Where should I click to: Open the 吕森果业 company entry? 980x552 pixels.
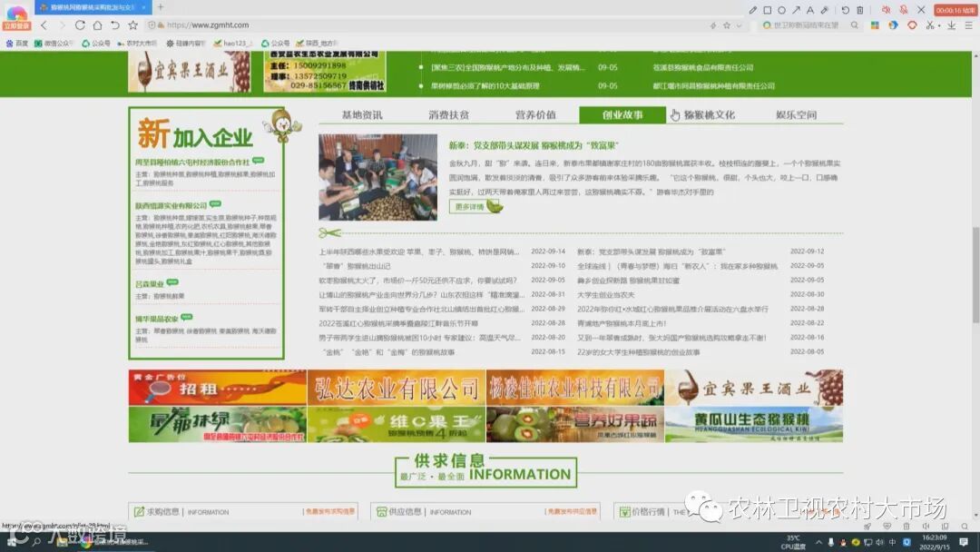pyautogui.click(x=150, y=284)
